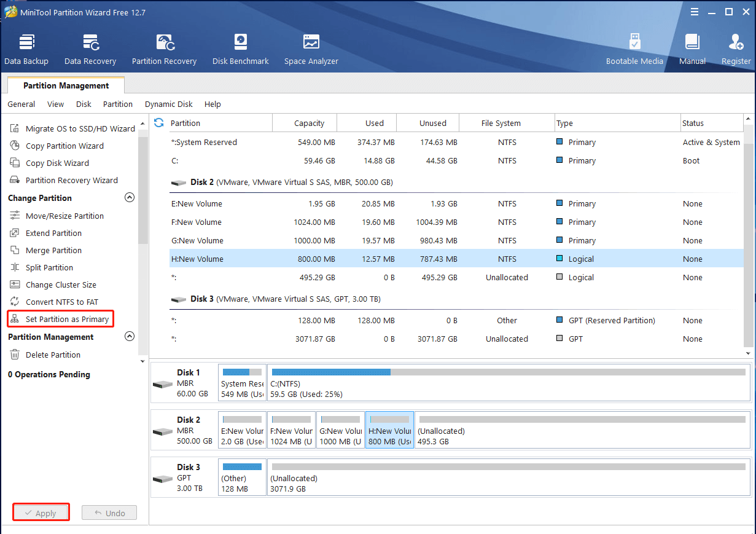Select the 3071.87 GB unallocated row
The image size is (756, 534).
[x=455, y=339]
